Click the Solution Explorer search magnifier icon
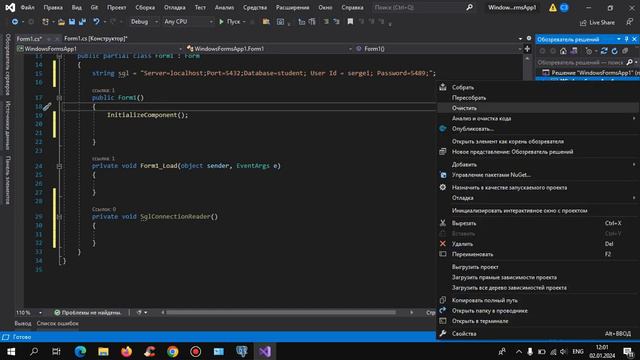 pyautogui.click(x=629, y=62)
